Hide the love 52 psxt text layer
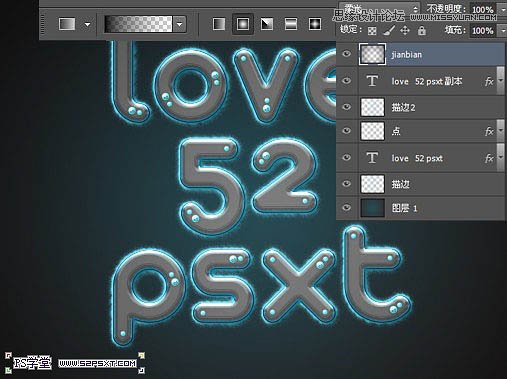Viewport: 507px width, 379px height. point(347,157)
